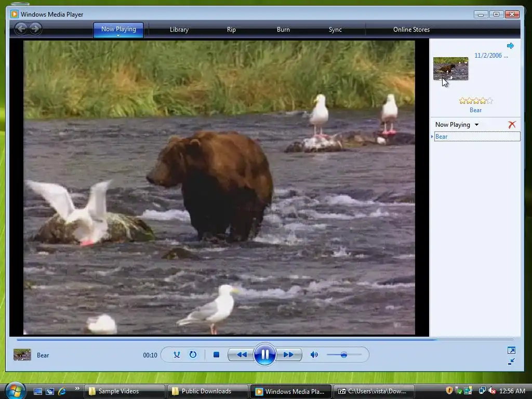Switch to the Sync tab
The height and width of the screenshot is (399, 532).
click(335, 30)
